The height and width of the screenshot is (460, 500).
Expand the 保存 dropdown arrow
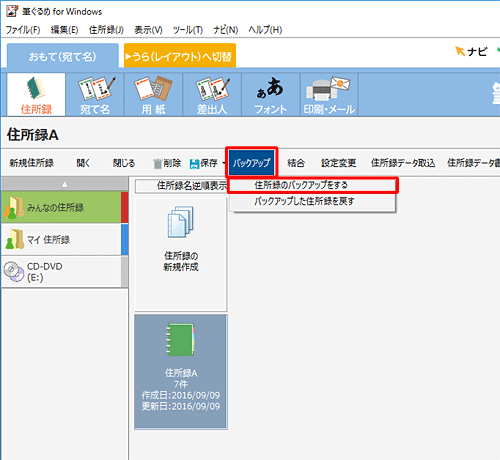224,163
